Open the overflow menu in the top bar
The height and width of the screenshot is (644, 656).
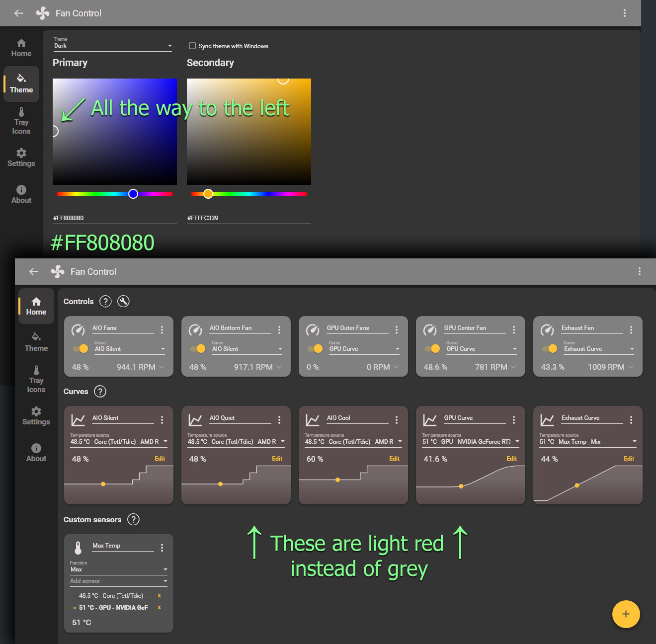coord(640,271)
